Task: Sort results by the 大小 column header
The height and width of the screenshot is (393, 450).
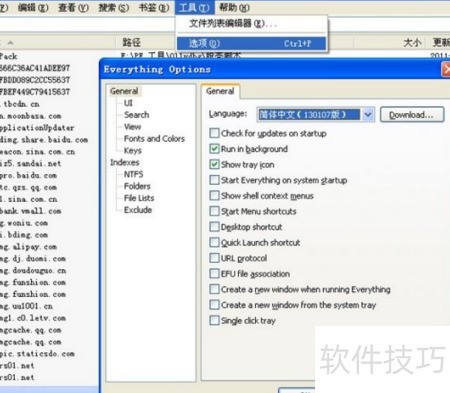Action: (x=412, y=42)
